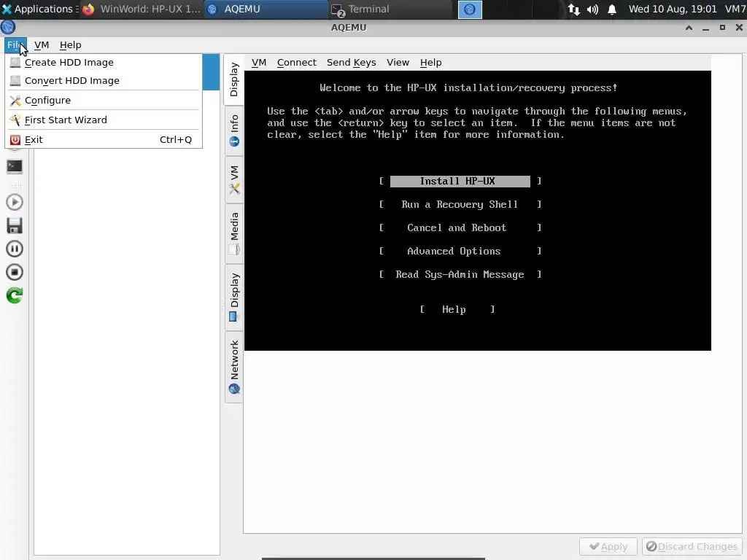
Task: Open the Send Keys menu
Action: click(351, 63)
